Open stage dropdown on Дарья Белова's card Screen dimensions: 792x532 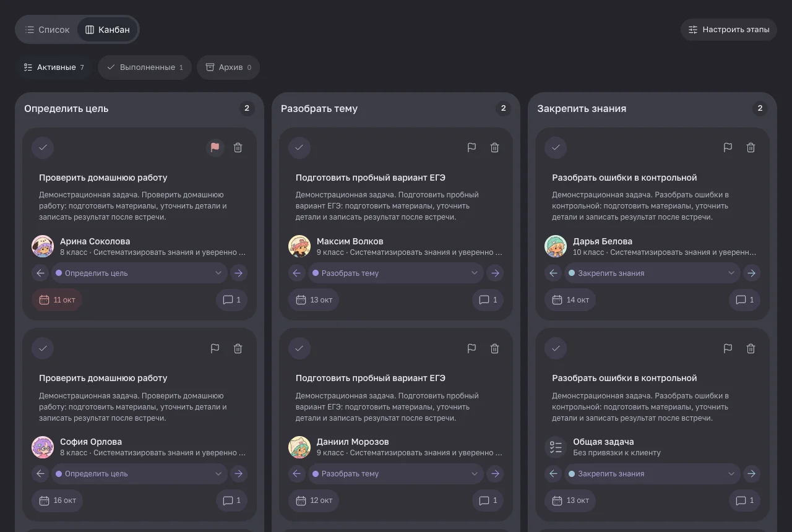click(652, 273)
